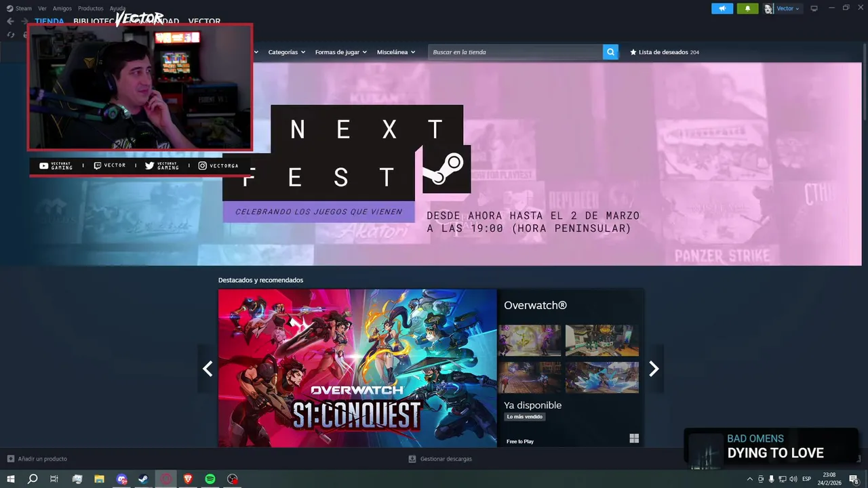
Task: Focus the Buscar en la tienda field
Action: pyautogui.click(x=515, y=52)
